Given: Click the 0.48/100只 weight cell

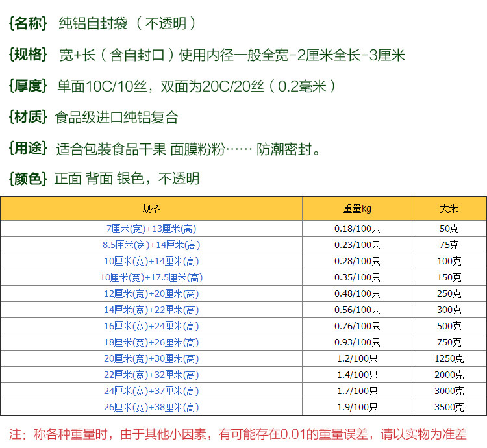Looking at the screenshot, I should coord(357,293).
